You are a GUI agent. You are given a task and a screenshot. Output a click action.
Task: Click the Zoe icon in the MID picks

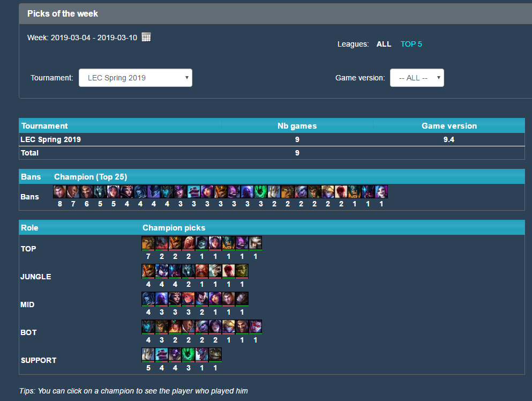(188, 299)
